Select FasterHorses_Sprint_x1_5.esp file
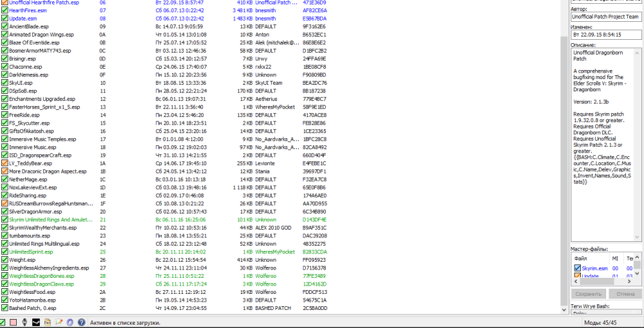Screen dimensions: 644x328 44,107
